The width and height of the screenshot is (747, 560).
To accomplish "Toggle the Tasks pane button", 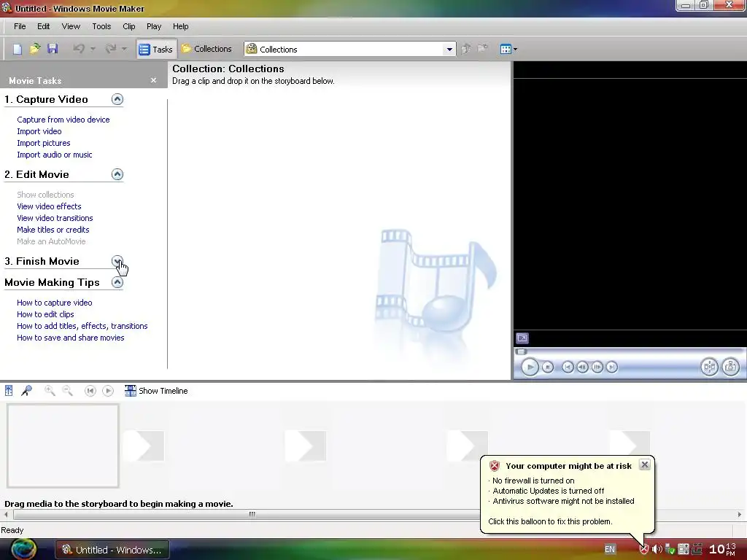I will 156,49.
